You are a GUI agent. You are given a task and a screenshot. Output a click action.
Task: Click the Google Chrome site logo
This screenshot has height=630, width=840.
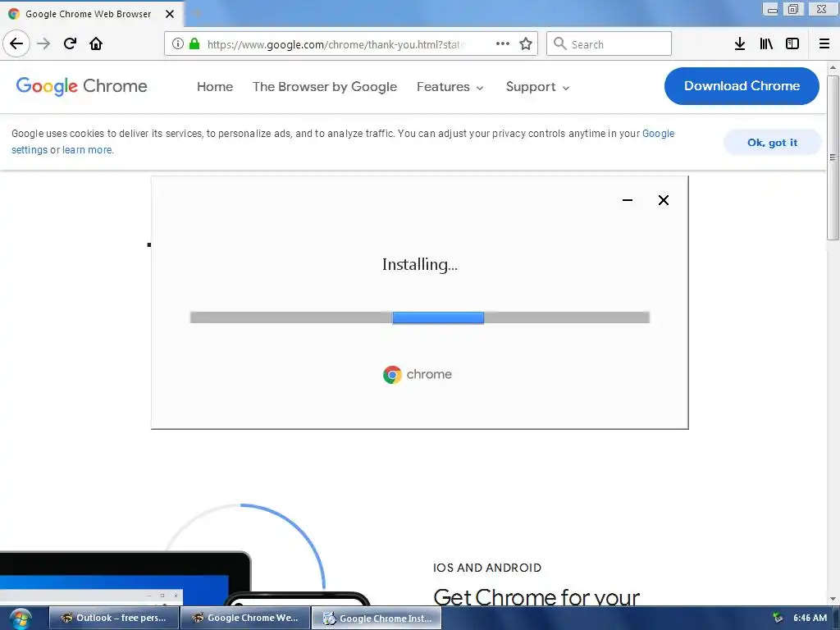[81, 85]
